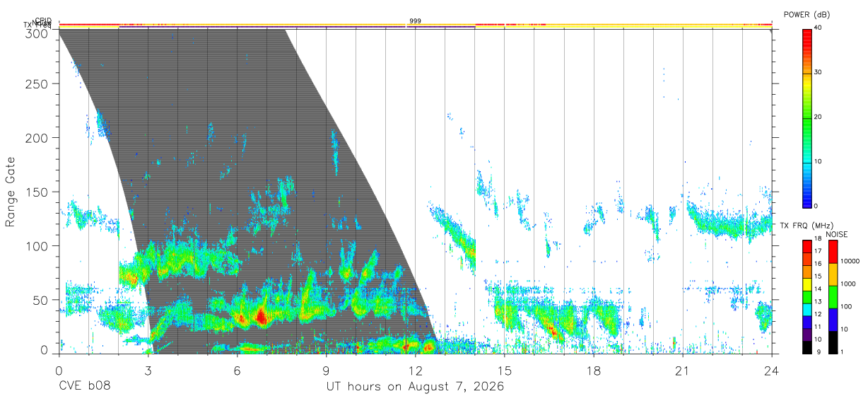The width and height of the screenshot is (868, 401).
Task: Click the TX FRQ (MHz) color bar
Action: pyautogui.click(x=807, y=296)
